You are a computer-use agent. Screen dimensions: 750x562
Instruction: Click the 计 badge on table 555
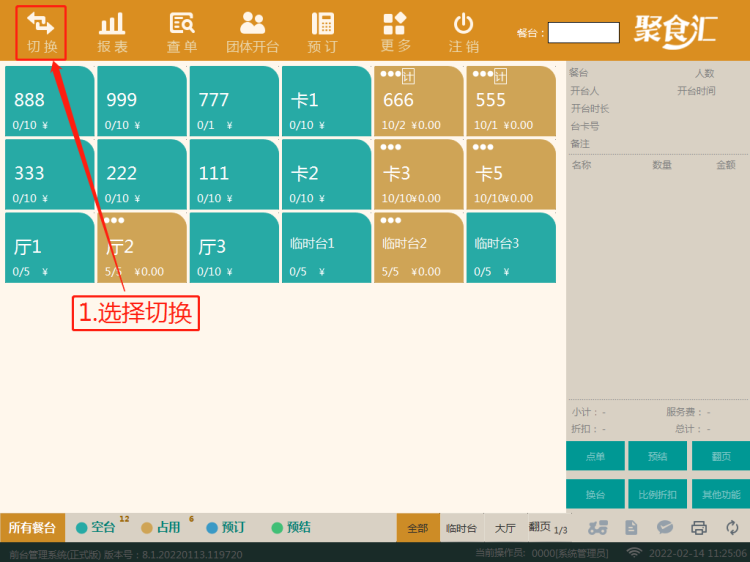pos(500,76)
